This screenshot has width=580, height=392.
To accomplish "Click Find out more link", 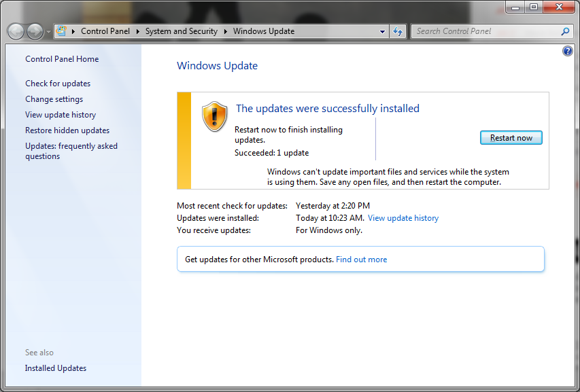I will tap(361, 260).
